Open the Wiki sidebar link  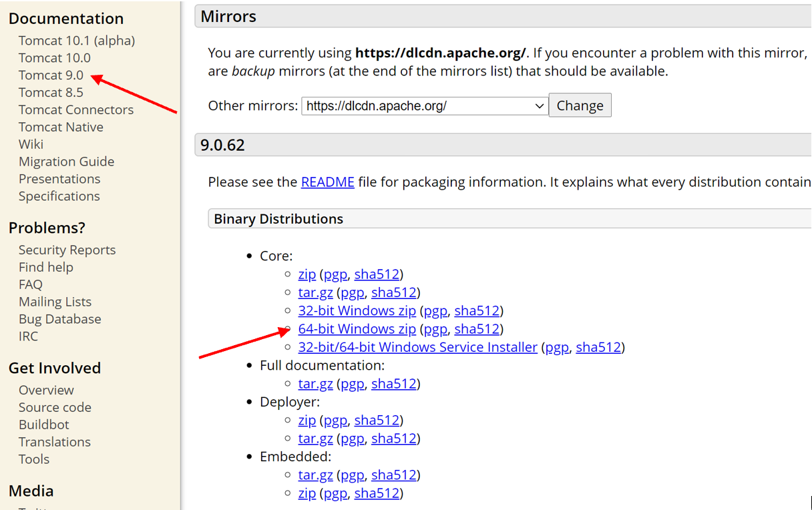click(31, 145)
